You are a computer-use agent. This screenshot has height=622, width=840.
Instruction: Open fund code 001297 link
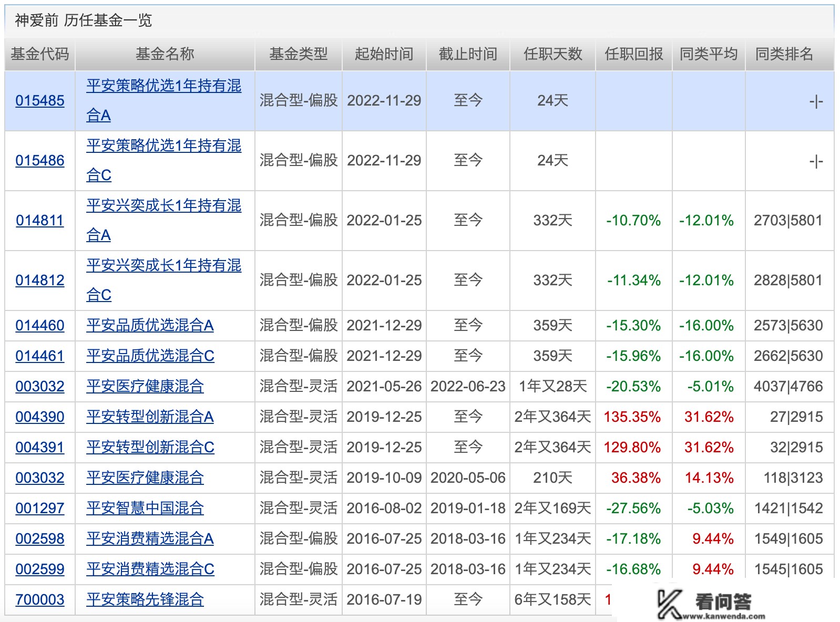tap(40, 509)
